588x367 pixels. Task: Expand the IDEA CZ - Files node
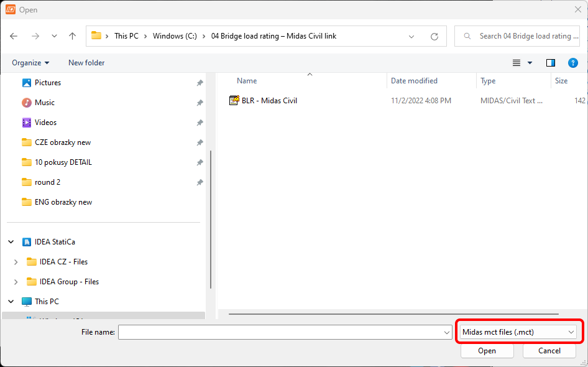[x=16, y=262]
